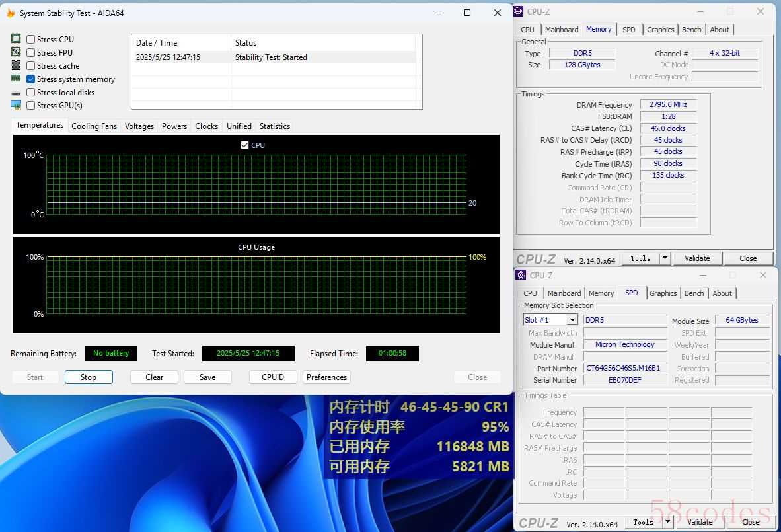The image size is (781, 532).
Task: Stop the running stability test
Action: click(x=89, y=377)
